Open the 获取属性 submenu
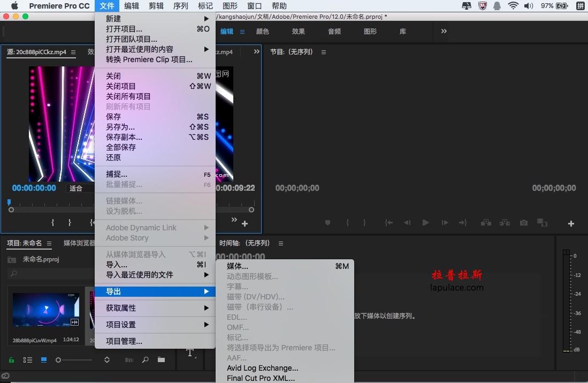Viewport: 588px width, 383px height. 155,308
